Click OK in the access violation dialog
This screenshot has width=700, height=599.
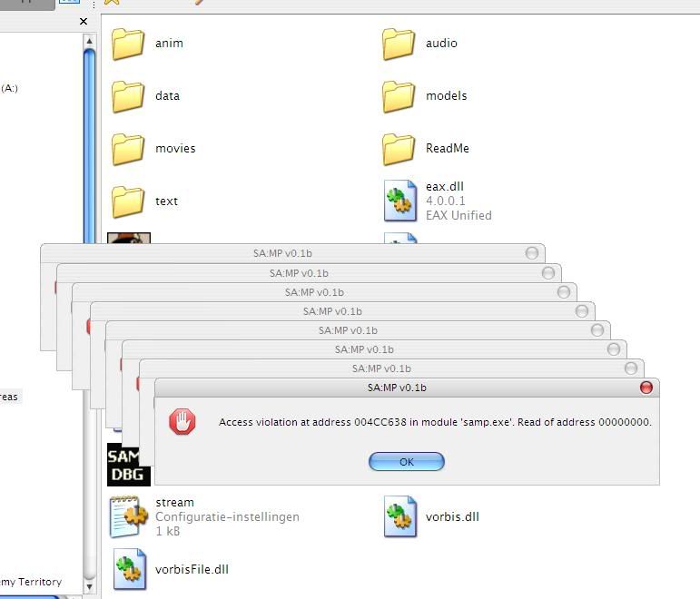(x=406, y=462)
